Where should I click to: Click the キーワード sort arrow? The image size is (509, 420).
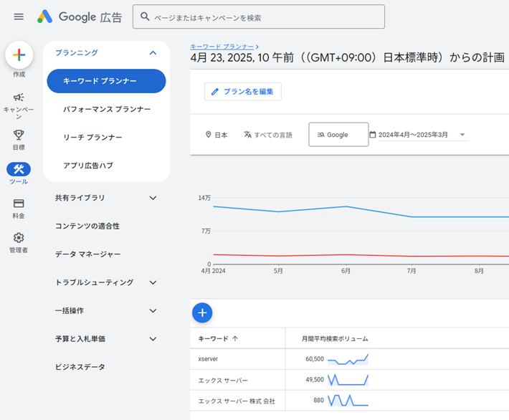point(235,338)
